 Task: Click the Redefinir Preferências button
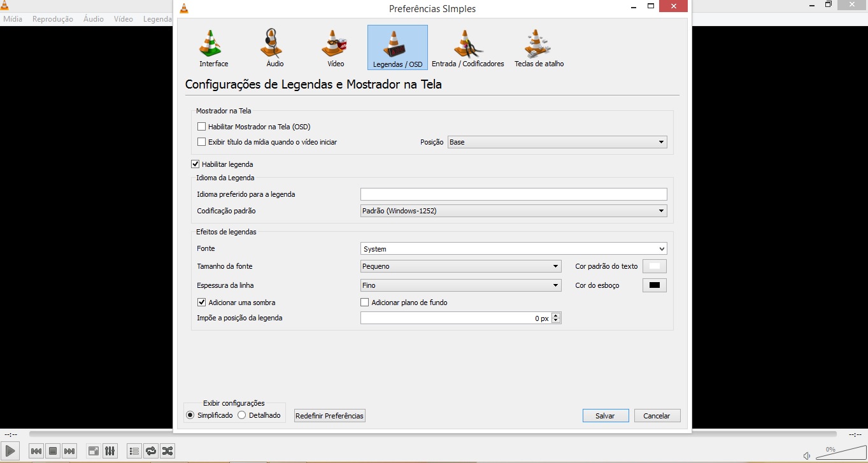coord(329,416)
